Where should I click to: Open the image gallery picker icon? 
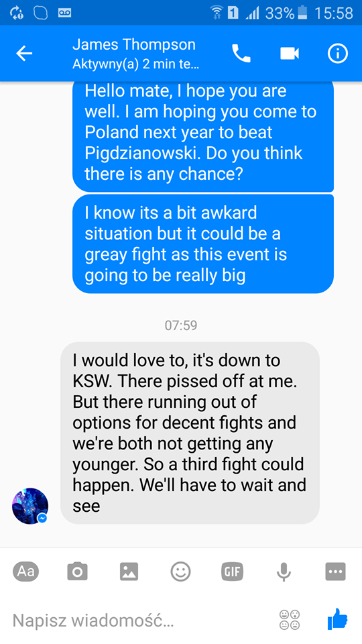point(129,571)
